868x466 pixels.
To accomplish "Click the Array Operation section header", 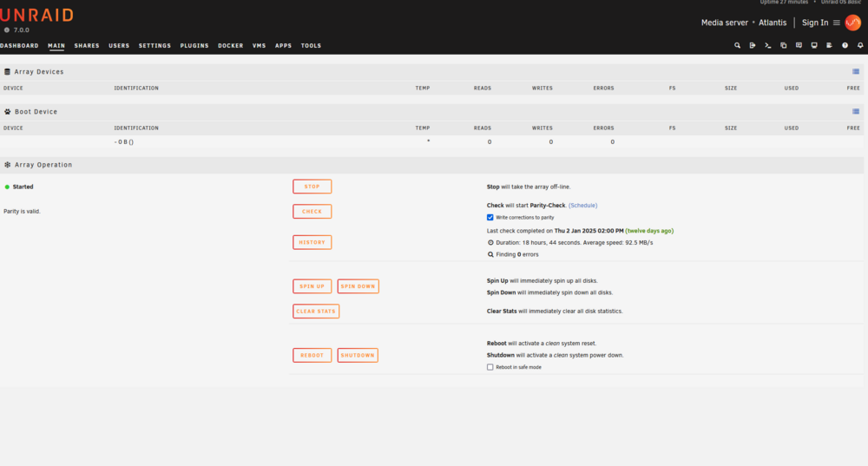I will (431, 164).
